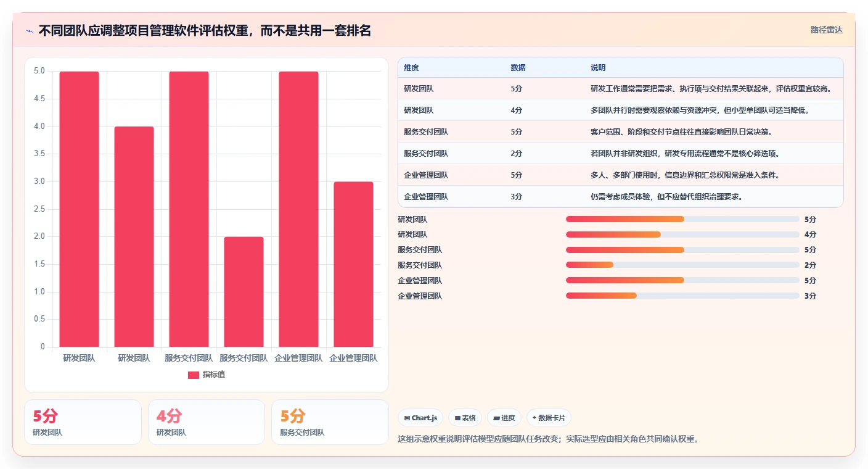Viewport: 868px width, 469px height.
Task: Click the 服务交付团队 progress bar showing 5分
Action: (x=682, y=250)
